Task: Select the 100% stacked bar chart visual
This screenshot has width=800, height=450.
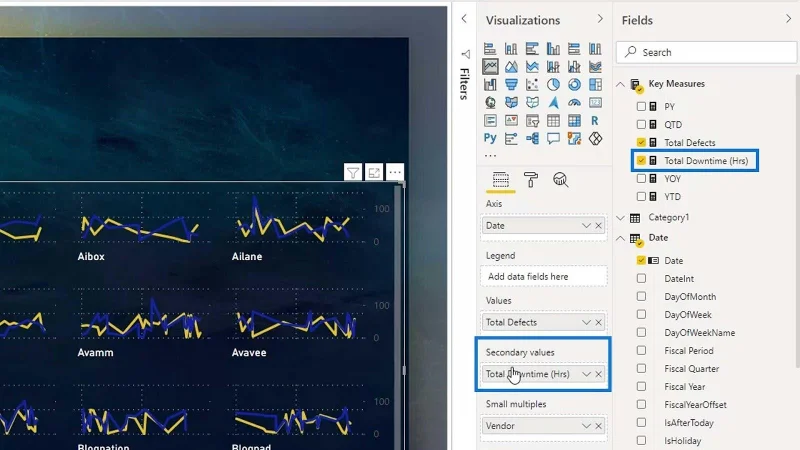Action: (574, 48)
